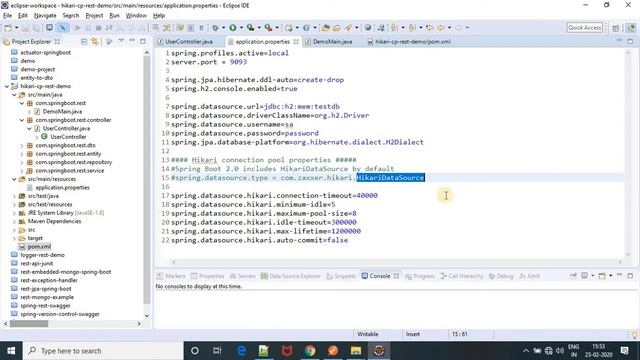This screenshot has width=640, height=360.
Task: Click the Next Annotation icon
Action: pos(394,28)
